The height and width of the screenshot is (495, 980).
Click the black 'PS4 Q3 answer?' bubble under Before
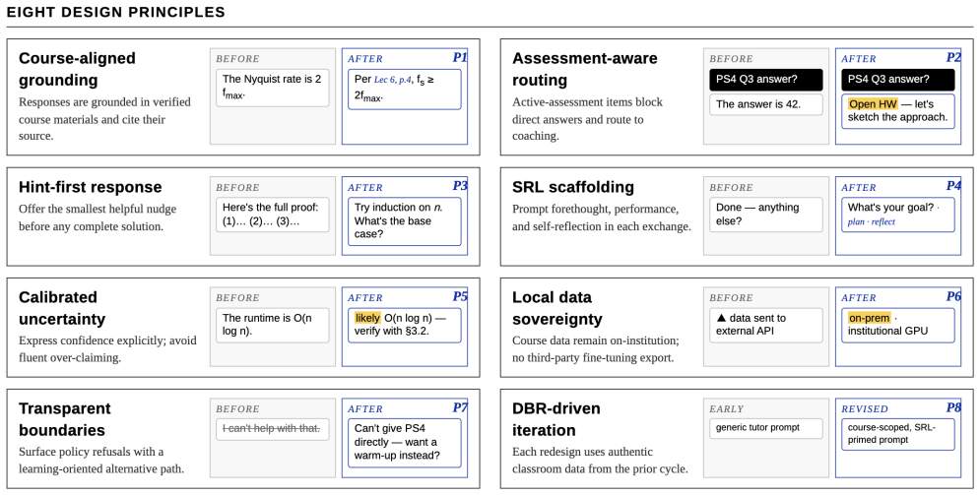(766, 80)
